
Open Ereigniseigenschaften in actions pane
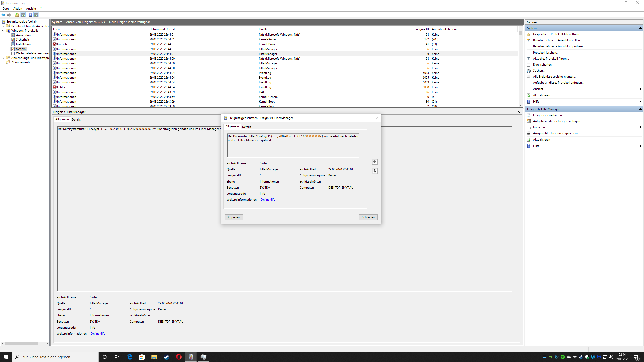coord(547,115)
